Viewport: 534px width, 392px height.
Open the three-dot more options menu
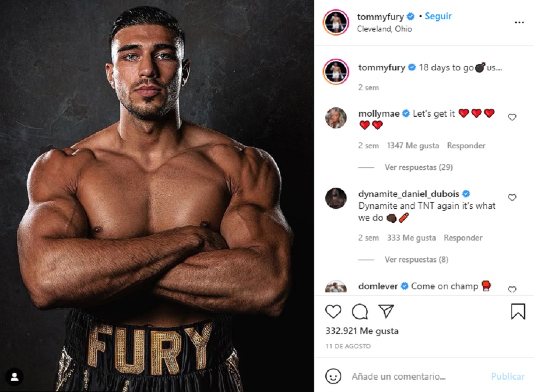(x=519, y=22)
